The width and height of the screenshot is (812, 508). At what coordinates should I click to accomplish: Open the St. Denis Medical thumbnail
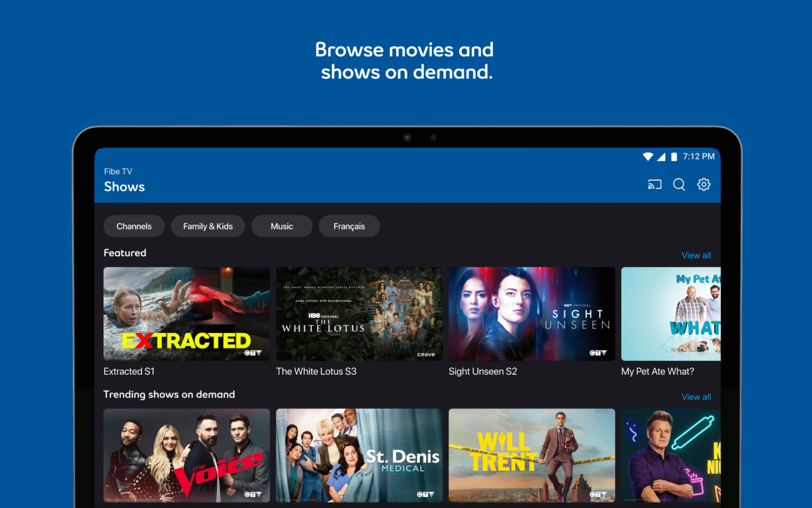pyautogui.click(x=359, y=455)
